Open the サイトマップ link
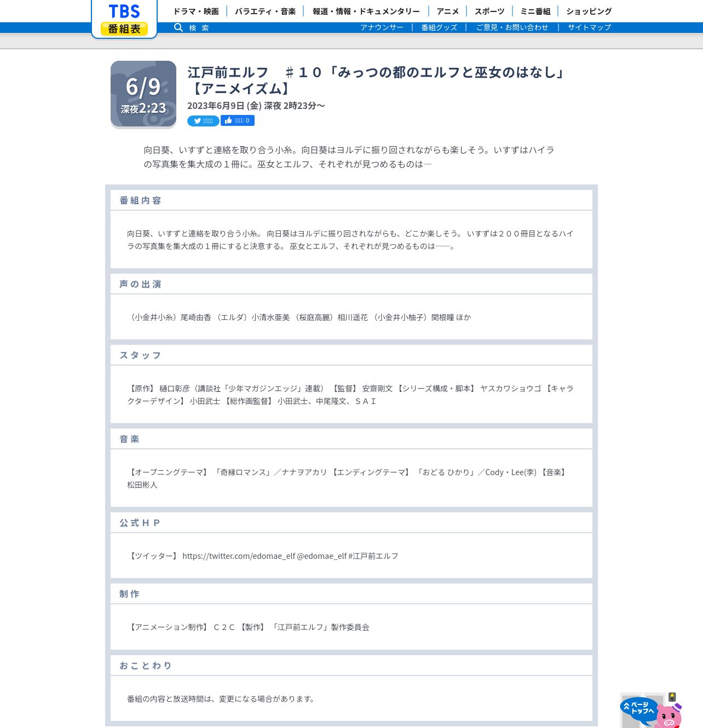703x728 pixels. (589, 27)
